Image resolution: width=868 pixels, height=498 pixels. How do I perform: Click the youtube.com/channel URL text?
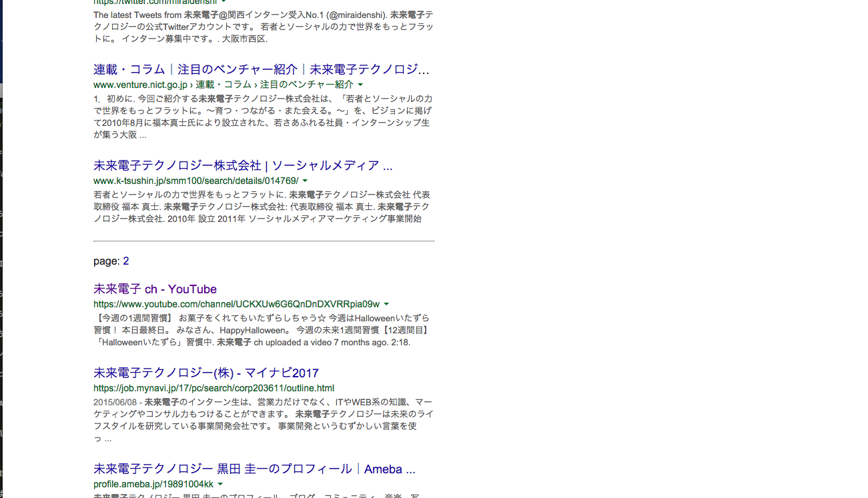click(237, 304)
